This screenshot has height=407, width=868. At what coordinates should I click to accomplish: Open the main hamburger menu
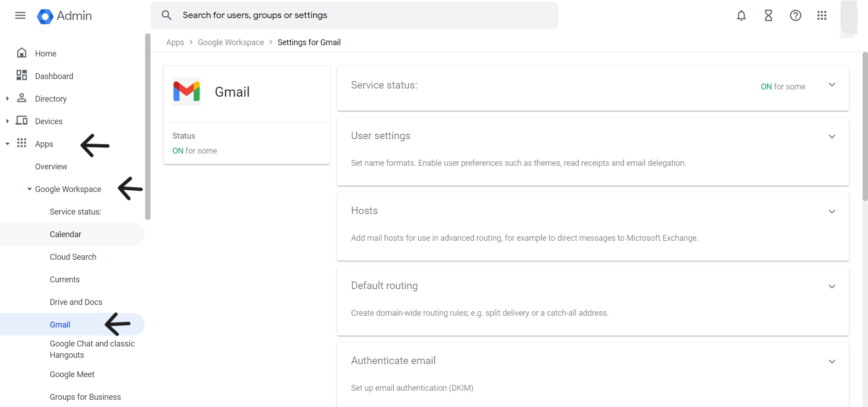pyautogui.click(x=20, y=16)
